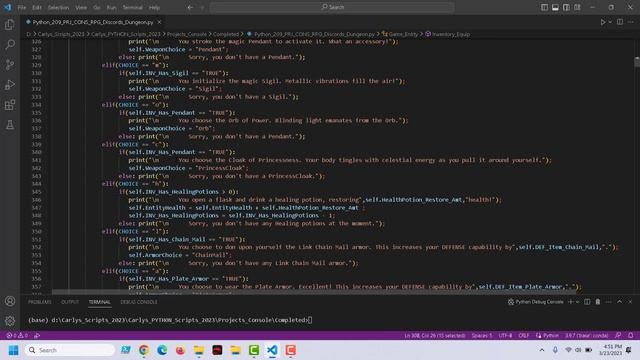This screenshot has width=640, height=360.
Task: Open the Customize Layout button
Action: (577, 7)
